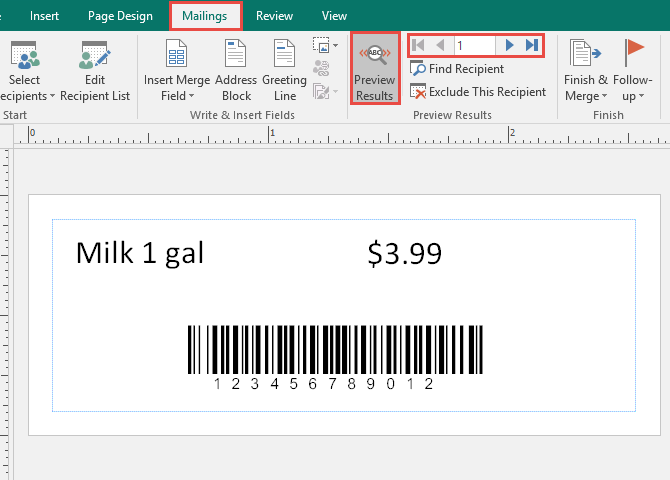
Task: Click Exclude This Recipient
Action: tap(478, 92)
